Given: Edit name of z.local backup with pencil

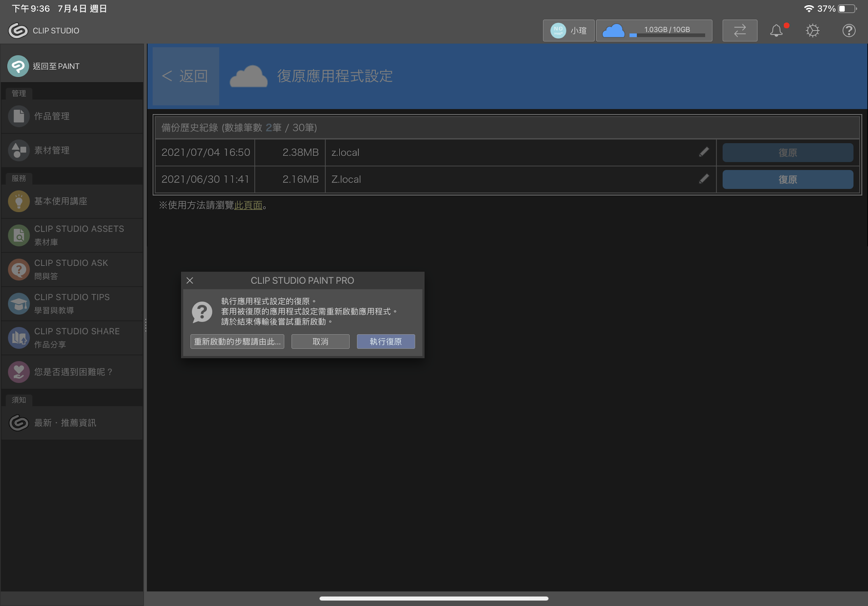Looking at the screenshot, I should (x=704, y=152).
